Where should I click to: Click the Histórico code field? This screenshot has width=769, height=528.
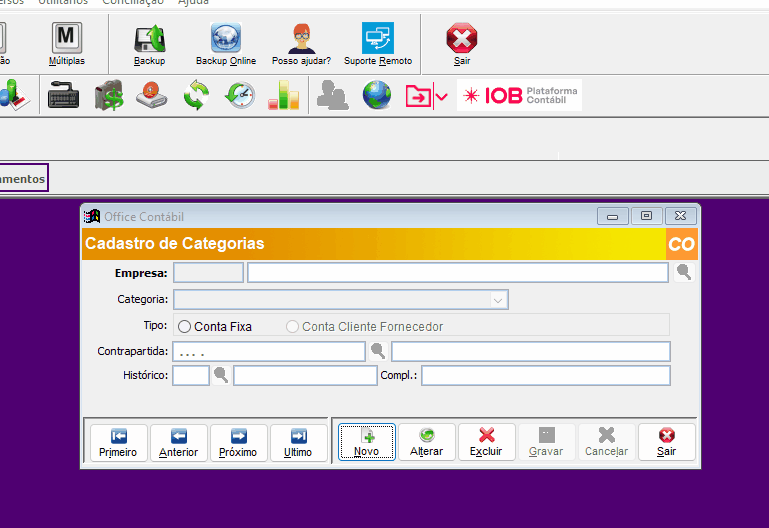[191, 376]
